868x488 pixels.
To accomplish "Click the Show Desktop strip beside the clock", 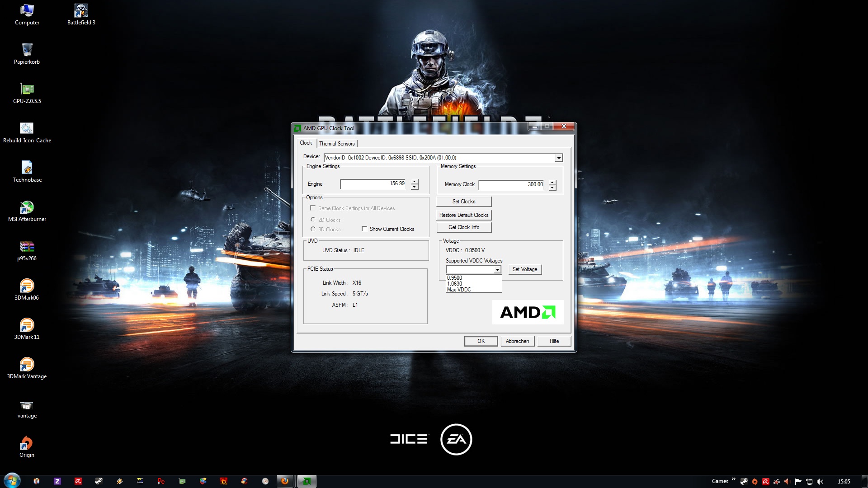I will tap(864, 482).
